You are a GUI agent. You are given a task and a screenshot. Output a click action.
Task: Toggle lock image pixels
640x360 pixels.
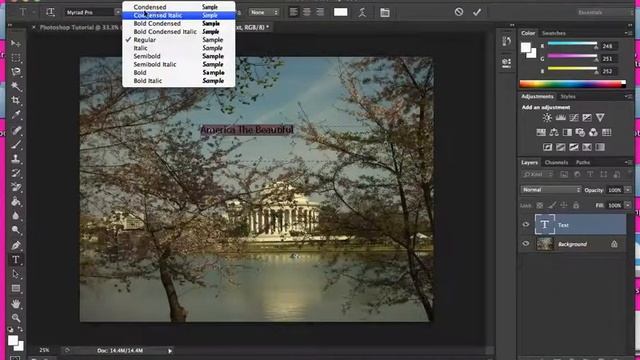click(x=552, y=205)
